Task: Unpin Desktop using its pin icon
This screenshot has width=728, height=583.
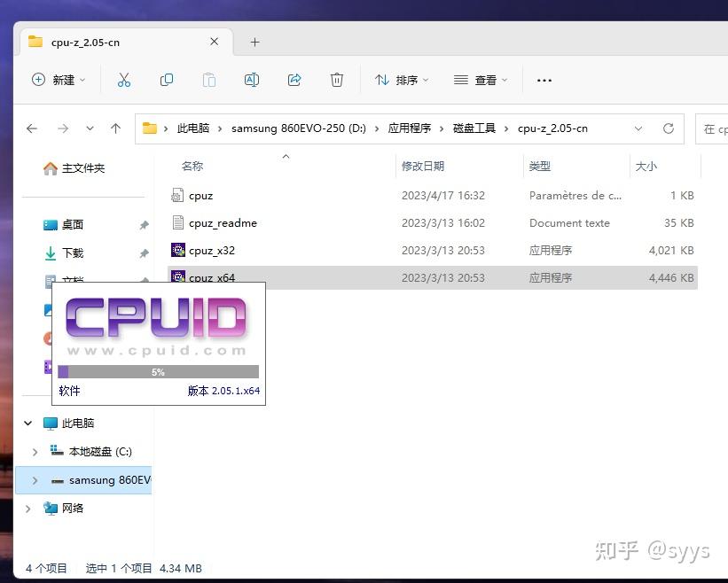Action: click(x=145, y=225)
